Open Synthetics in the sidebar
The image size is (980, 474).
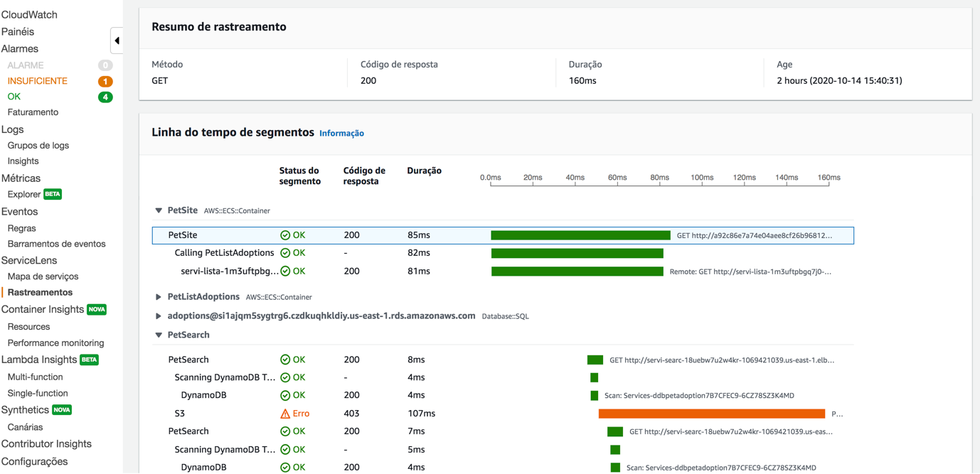[25, 410]
